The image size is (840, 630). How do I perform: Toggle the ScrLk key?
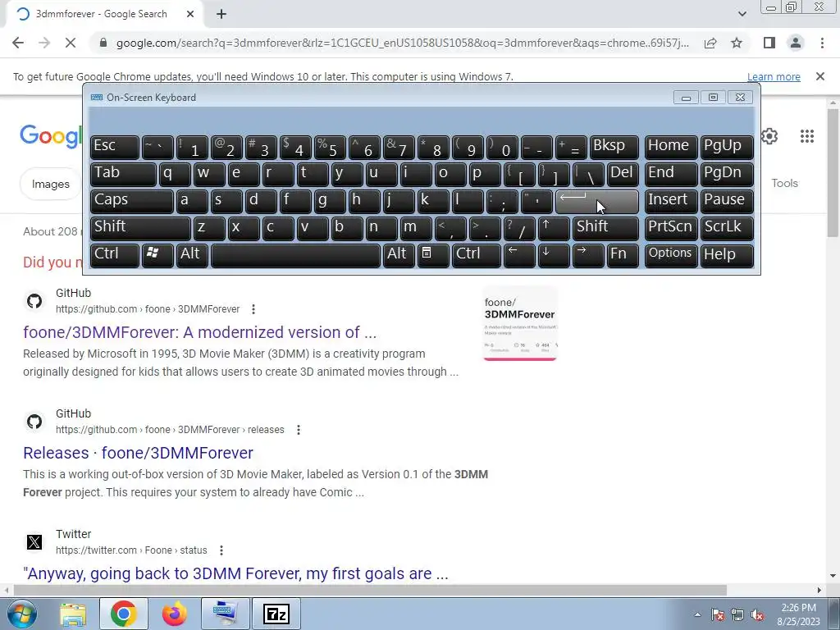tap(727, 229)
